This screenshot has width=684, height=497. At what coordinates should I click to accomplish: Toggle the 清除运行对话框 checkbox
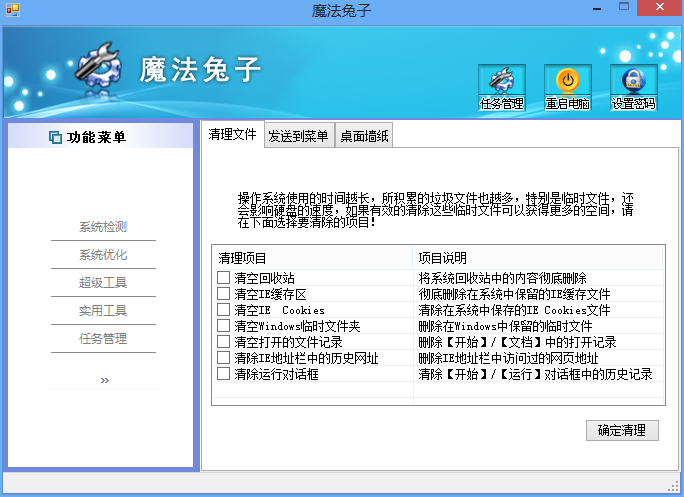pyautogui.click(x=223, y=374)
